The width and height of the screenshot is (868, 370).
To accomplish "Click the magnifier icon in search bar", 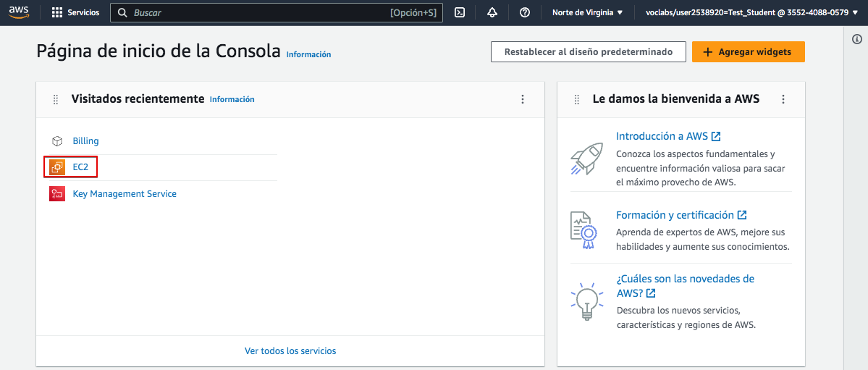I will pos(122,13).
